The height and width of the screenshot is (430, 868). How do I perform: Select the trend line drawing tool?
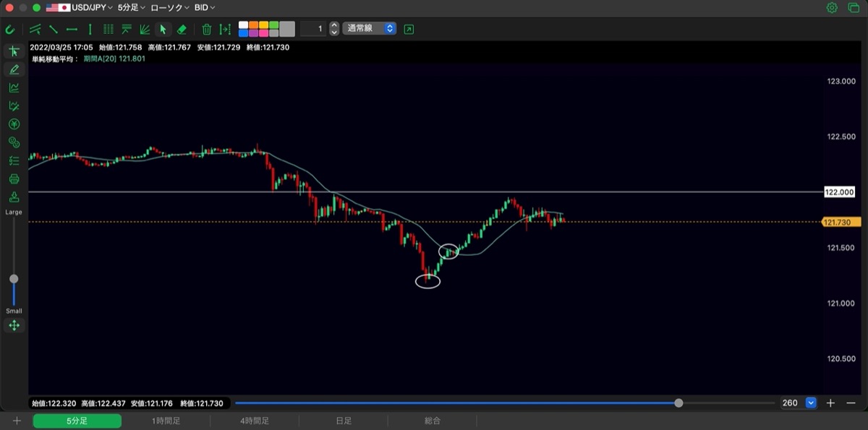pos(54,30)
